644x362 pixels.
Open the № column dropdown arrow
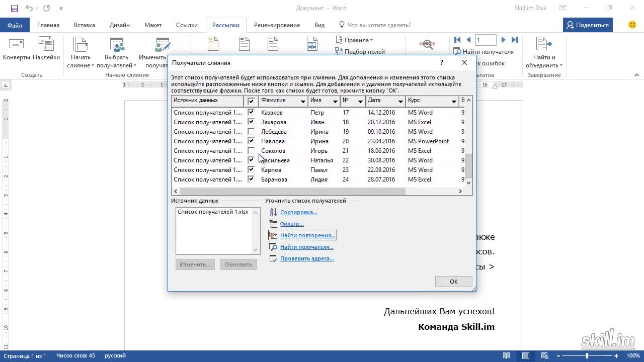360,102
